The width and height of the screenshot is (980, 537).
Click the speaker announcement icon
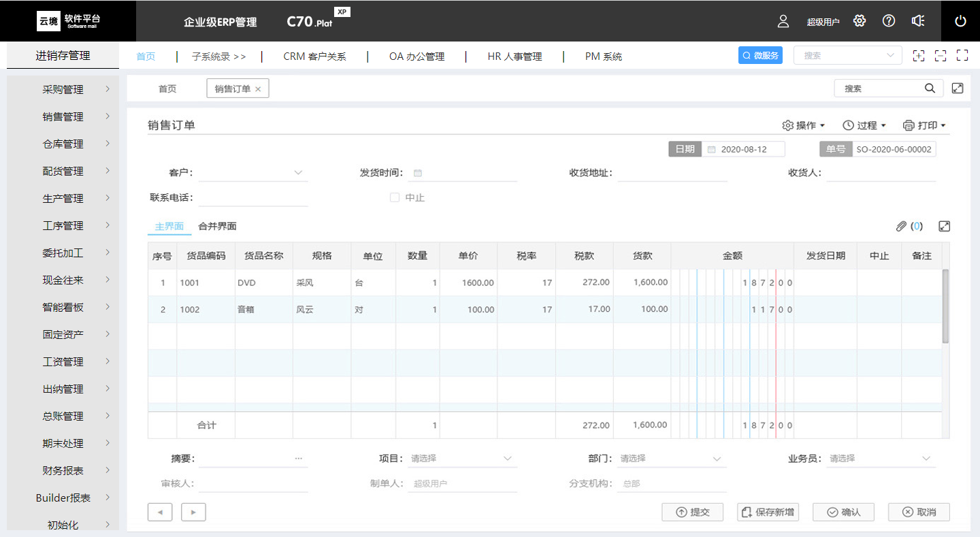coord(918,21)
